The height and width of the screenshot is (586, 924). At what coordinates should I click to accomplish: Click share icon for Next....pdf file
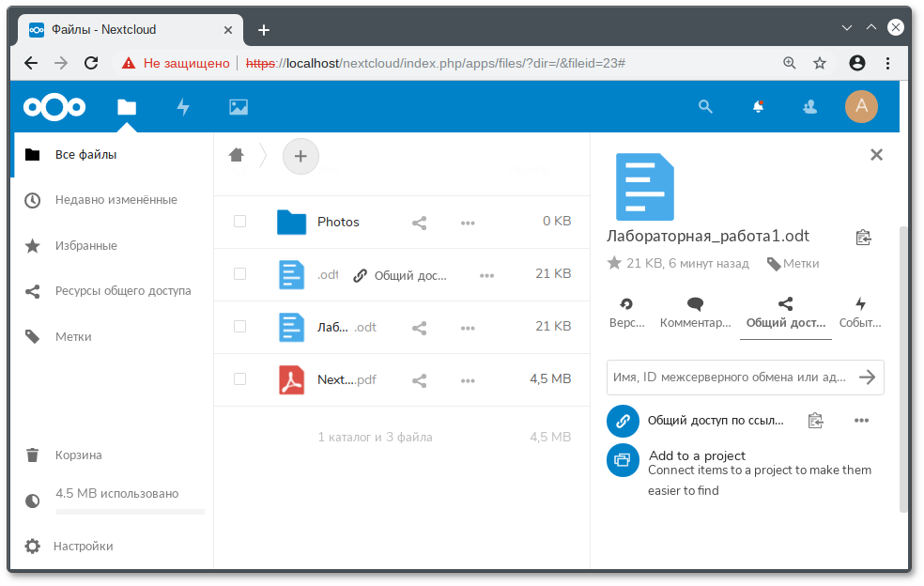coord(420,380)
